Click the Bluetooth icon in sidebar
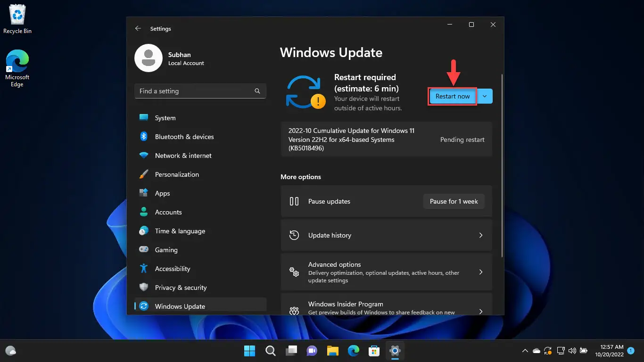 (144, 137)
